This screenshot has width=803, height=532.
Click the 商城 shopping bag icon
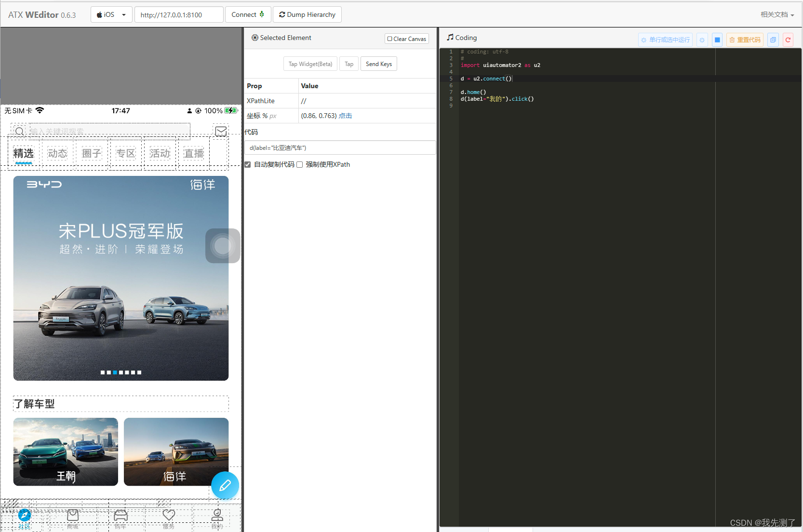73,515
